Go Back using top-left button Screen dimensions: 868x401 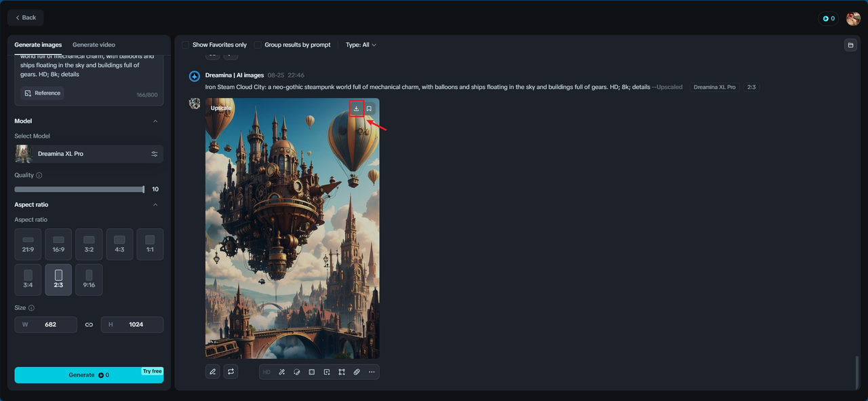(x=26, y=18)
